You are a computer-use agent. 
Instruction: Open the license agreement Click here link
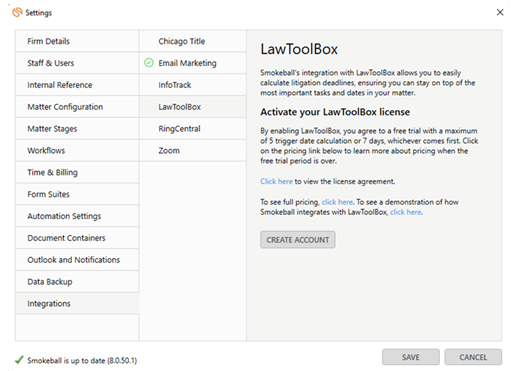pos(276,181)
